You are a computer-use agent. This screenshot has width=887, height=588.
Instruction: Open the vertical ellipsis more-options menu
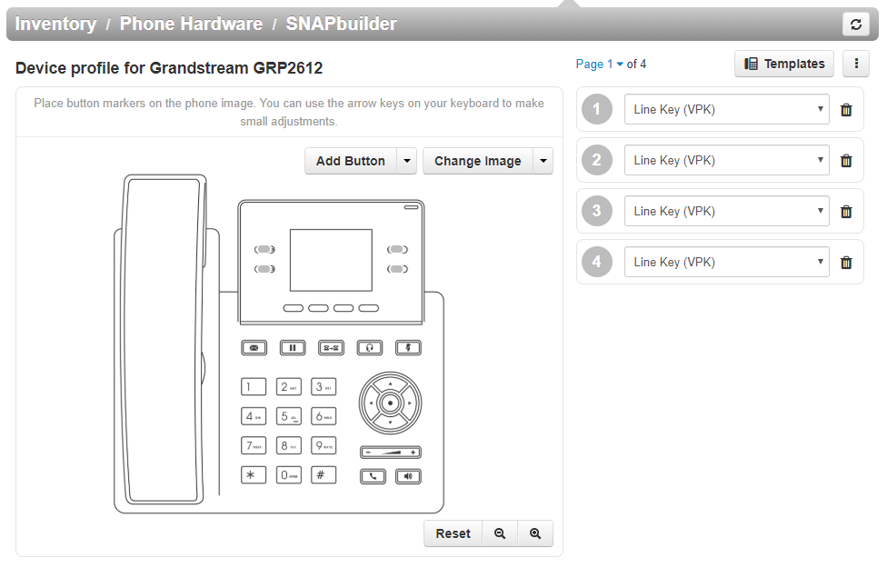click(856, 64)
